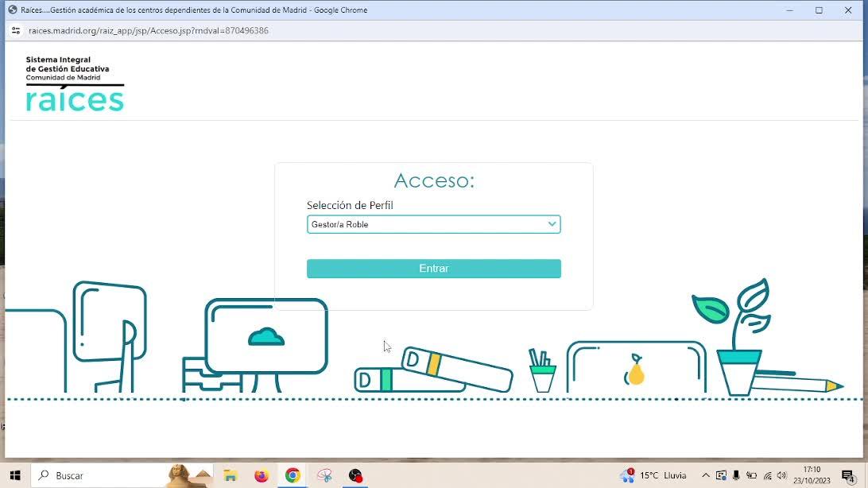Screen dimensions: 868x488
Task: Click the display/projection tray icon
Action: point(721,475)
